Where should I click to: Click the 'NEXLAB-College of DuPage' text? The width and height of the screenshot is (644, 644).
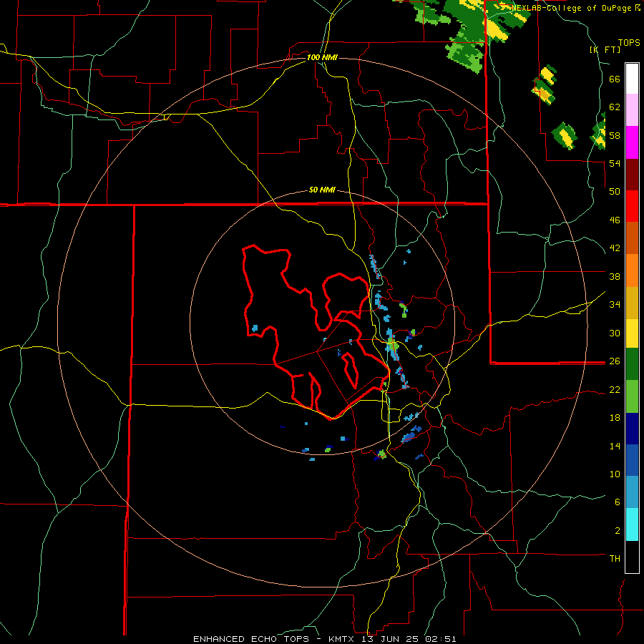571,8
